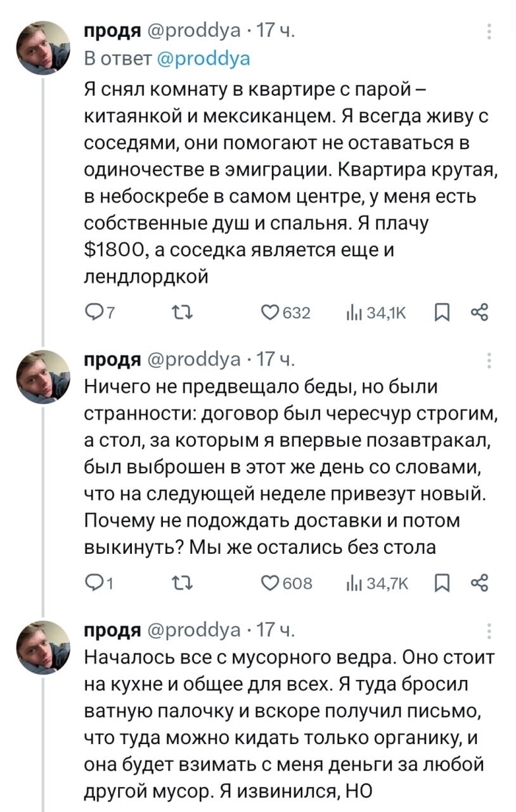Click the second tweet's profile avatar
This screenshot has width=516, height=812.
click(x=43, y=375)
